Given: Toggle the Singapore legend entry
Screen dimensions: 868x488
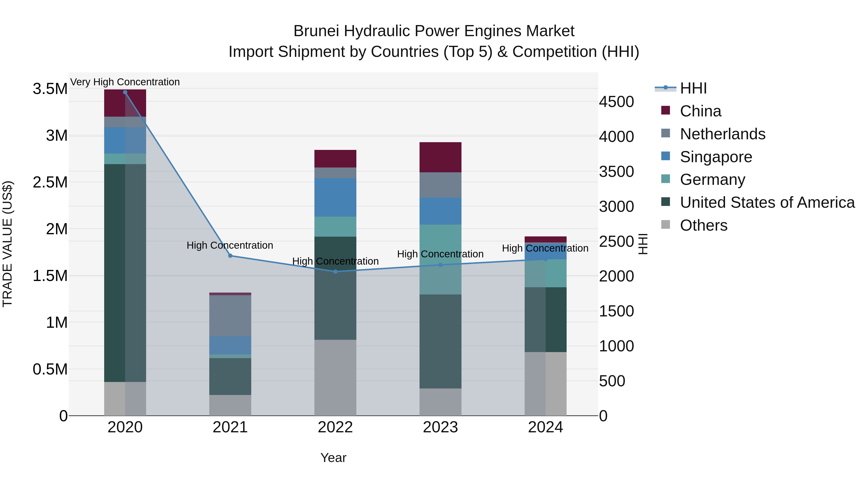Looking at the screenshot, I should click(x=707, y=157).
